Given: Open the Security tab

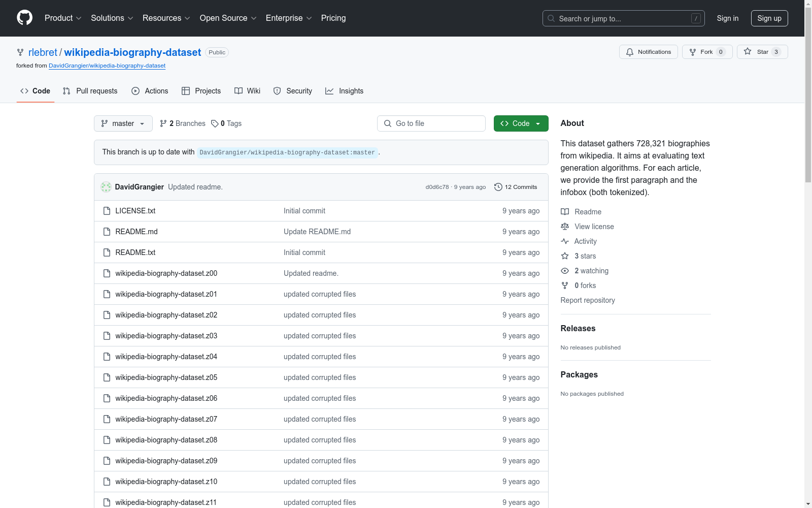Looking at the screenshot, I should (x=293, y=91).
